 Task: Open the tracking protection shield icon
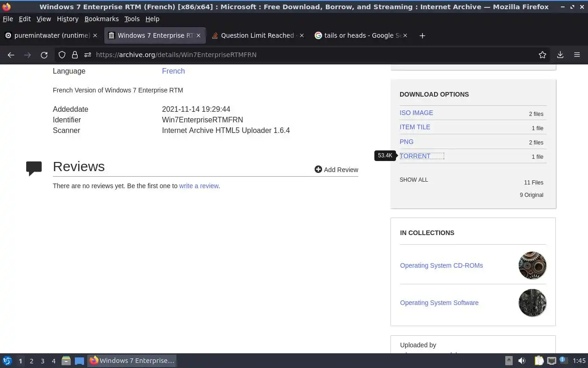62,55
